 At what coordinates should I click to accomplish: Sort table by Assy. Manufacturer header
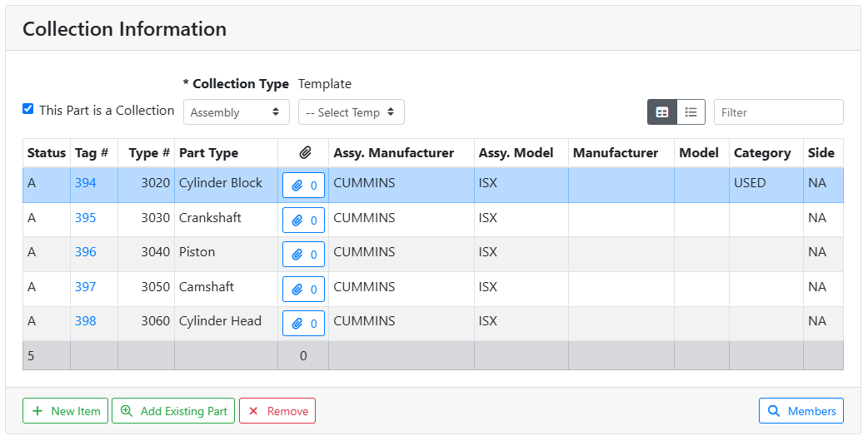click(393, 153)
